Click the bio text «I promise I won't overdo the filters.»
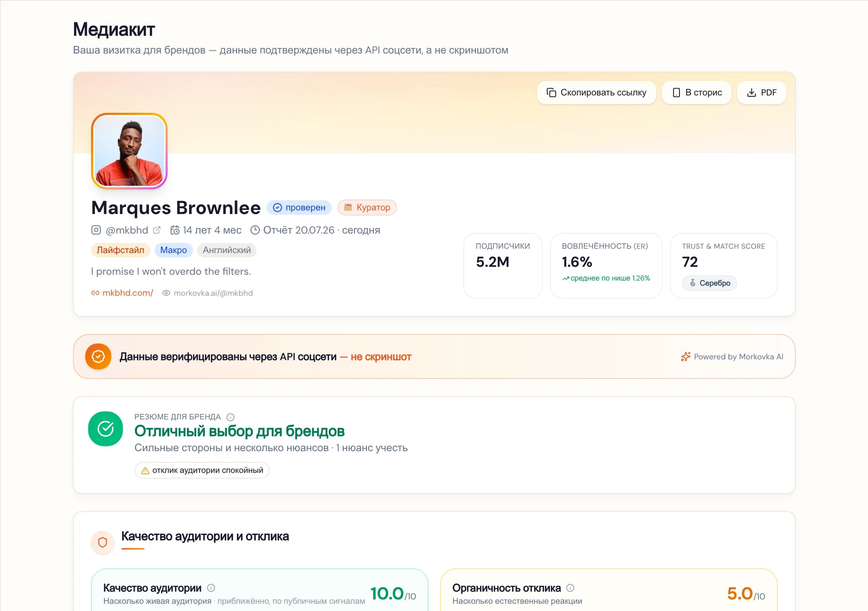The image size is (868, 611). pos(171,271)
